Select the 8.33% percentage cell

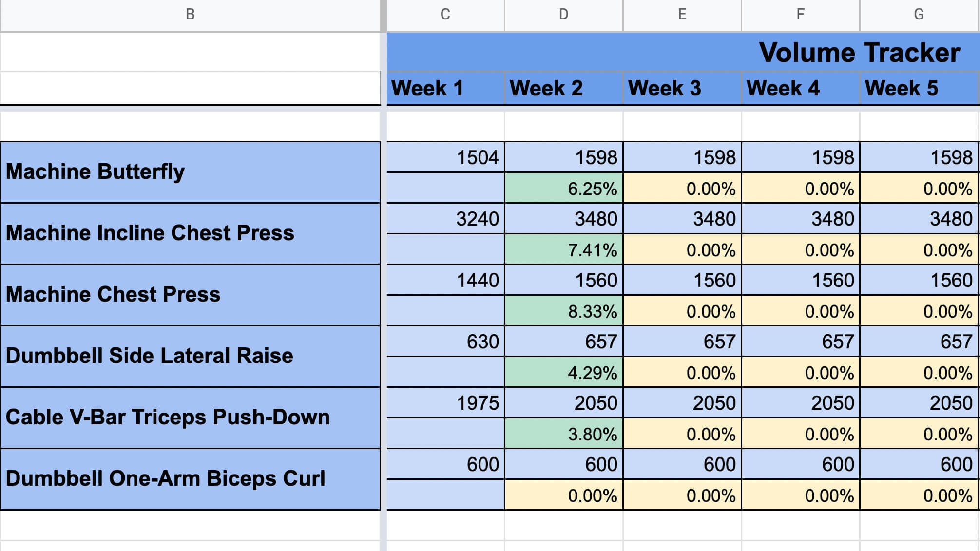[x=564, y=311]
